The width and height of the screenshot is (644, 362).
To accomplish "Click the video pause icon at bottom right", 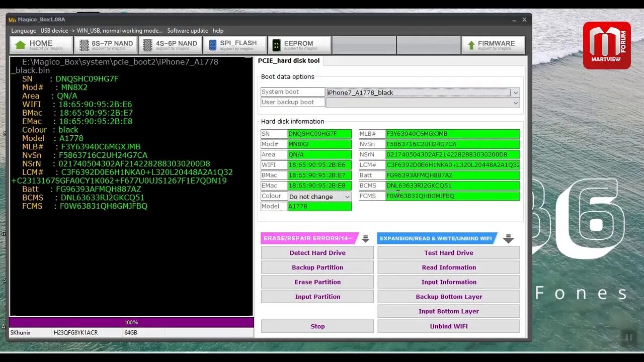I will point(628,338).
